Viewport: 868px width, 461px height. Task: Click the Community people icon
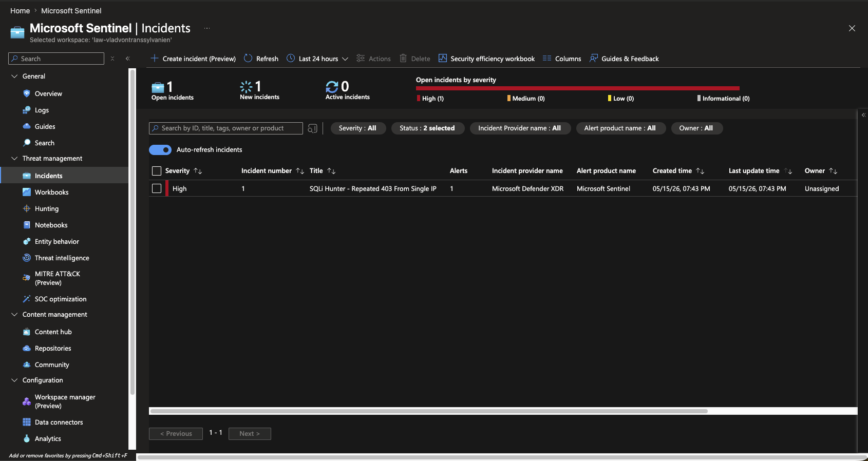click(27, 364)
